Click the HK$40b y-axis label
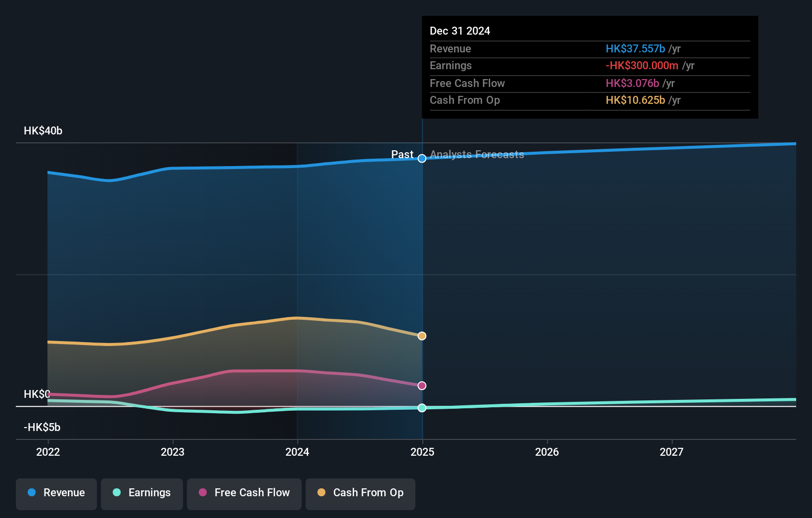This screenshot has width=812, height=518. click(x=43, y=131)
